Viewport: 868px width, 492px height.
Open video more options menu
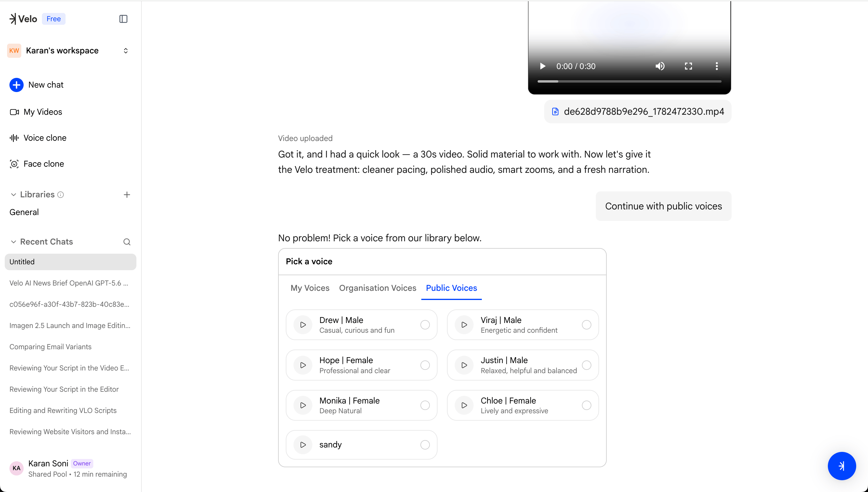(717, 66)
